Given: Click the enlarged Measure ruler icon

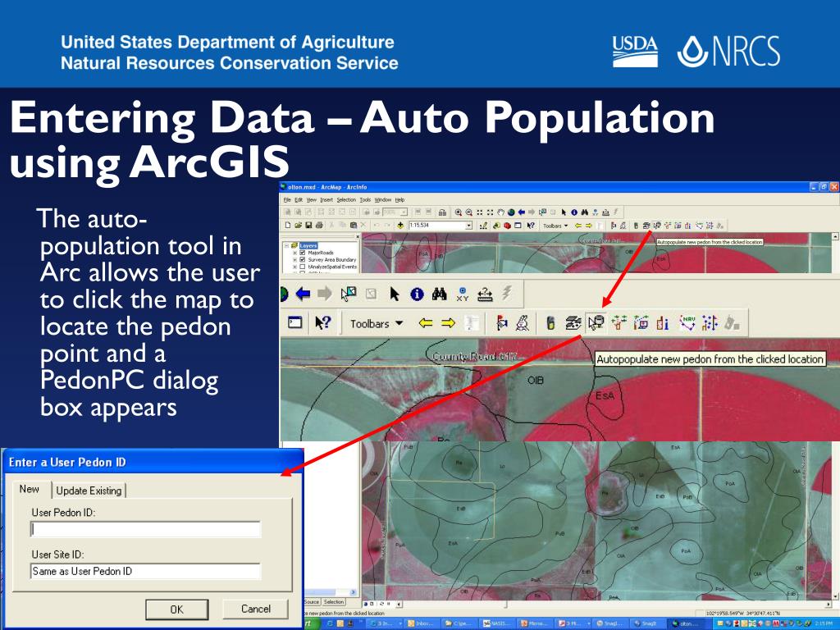Looking at the screenshot, I should pos(484,294).
